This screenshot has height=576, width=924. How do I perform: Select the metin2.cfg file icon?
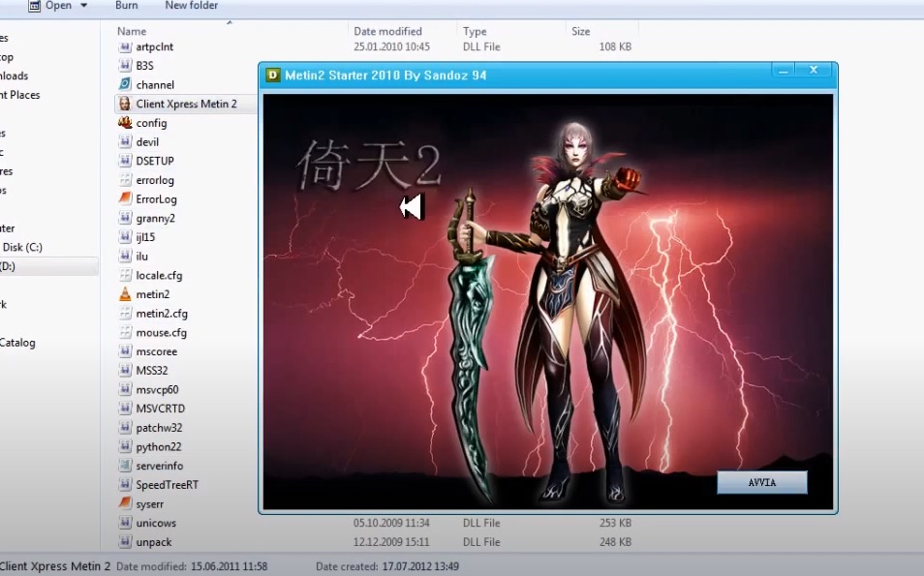pos(125,314)
